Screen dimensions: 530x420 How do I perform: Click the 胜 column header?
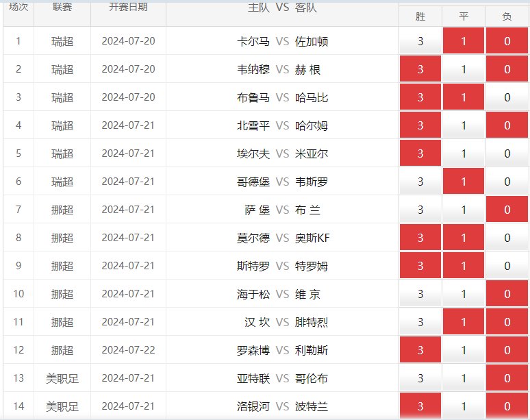point(420,16)
